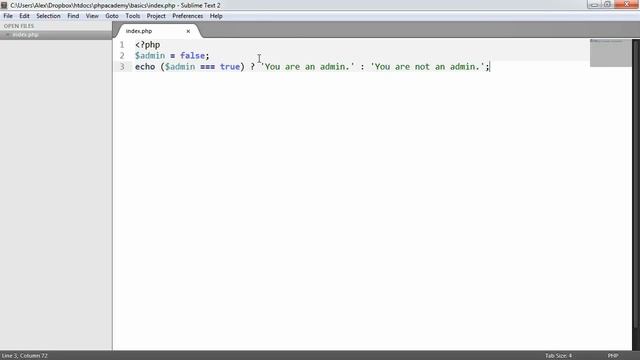This screenshot has height=360, width=640.
Task: Click the 'You are not an admin.' string
Action: pyautogui.click(x=427, y=67)
